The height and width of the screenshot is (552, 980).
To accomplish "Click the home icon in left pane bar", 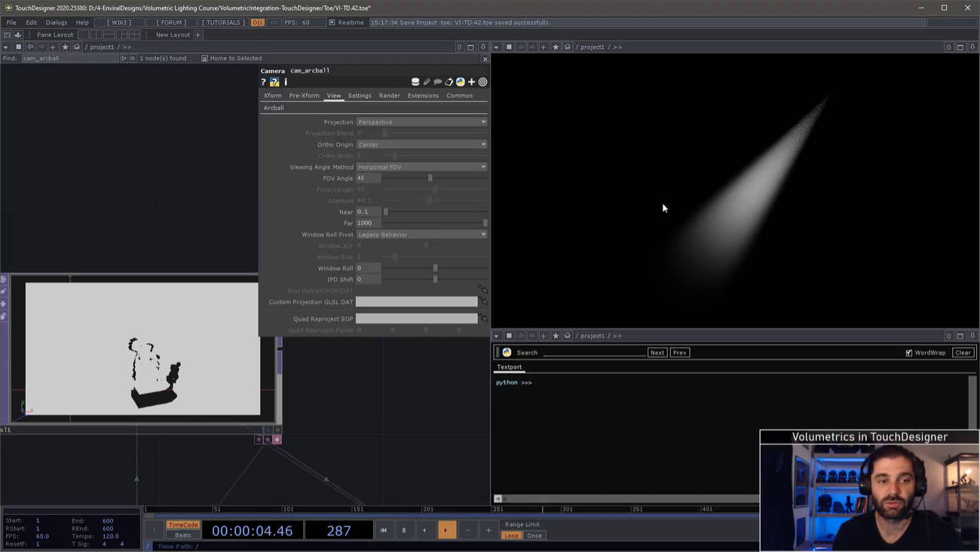I will pyautogui.click(x=77, y=47).
